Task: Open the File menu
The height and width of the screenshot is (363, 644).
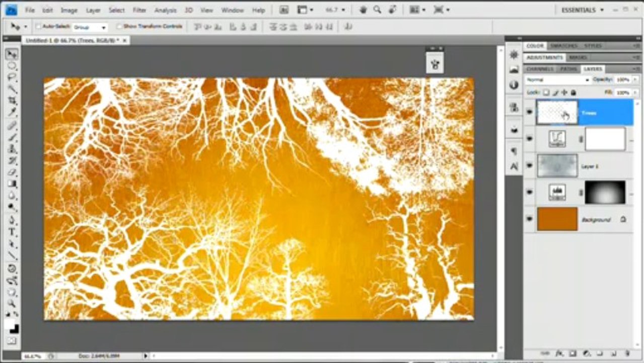Action: 30,10
